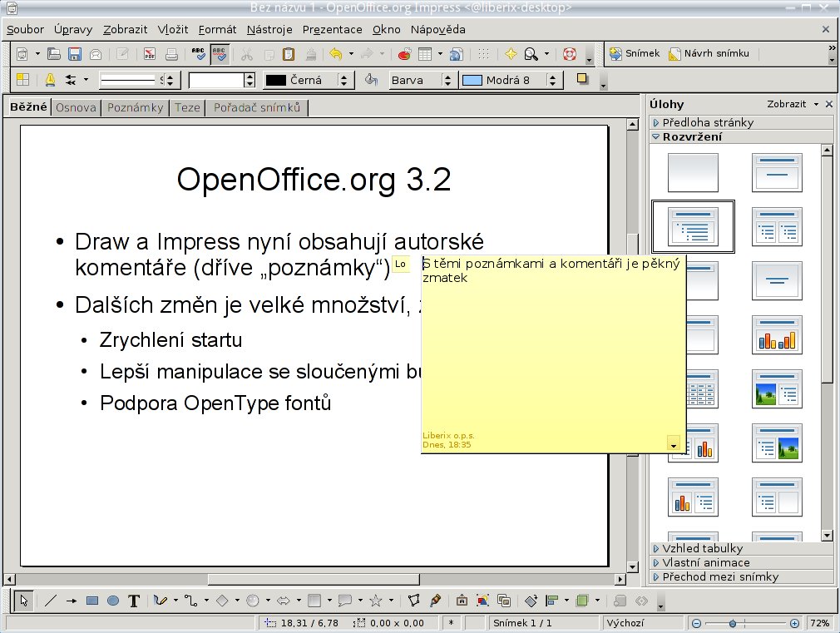Close the Úlohy task panel
Screen dimensions: 840x633
click(829, 104)
